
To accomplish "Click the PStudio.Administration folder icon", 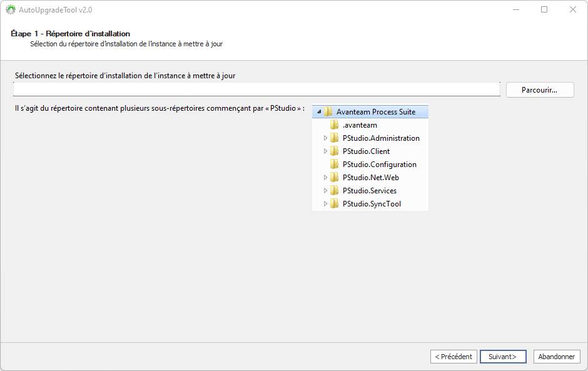I will point(334,138).
